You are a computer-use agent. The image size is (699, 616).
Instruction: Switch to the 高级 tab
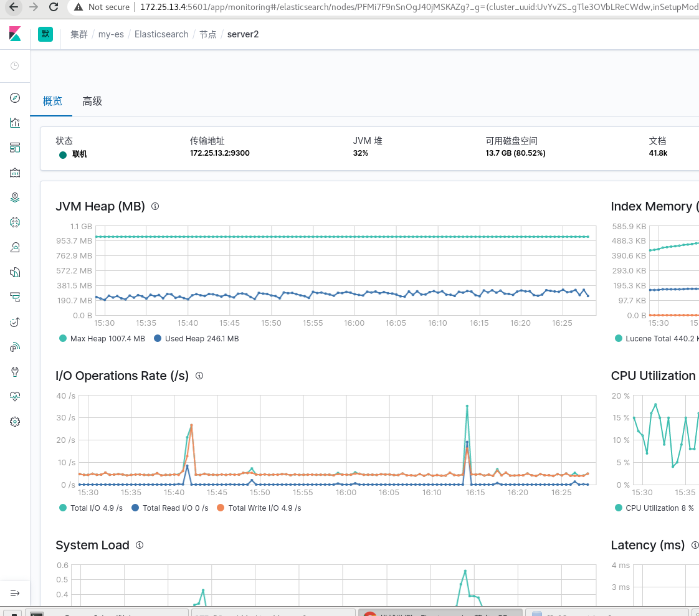(x=92, y=102)
